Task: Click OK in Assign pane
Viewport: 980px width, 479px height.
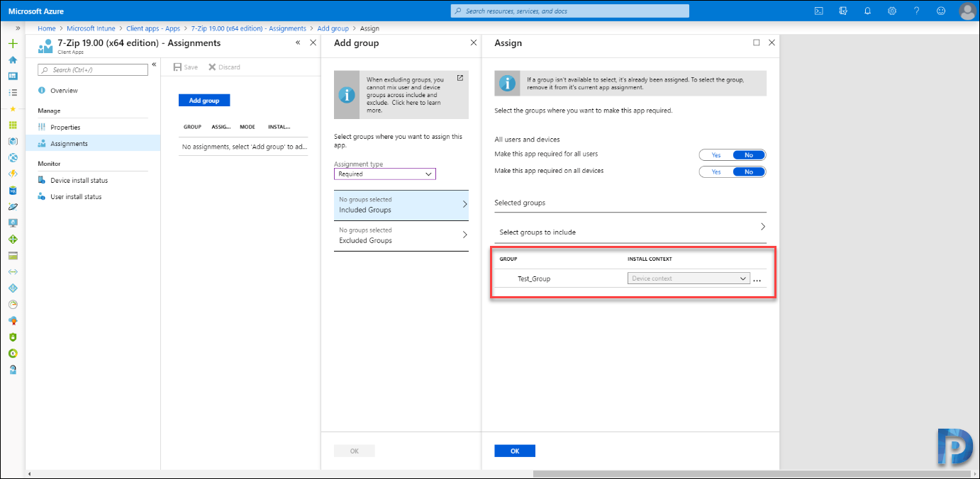Action: 515,451
